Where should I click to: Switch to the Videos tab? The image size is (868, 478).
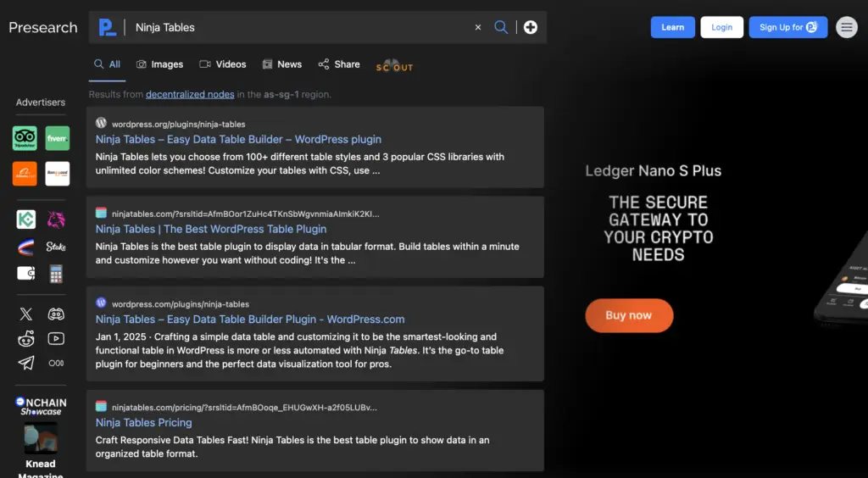pyautogui.click(x=223, y=64)
